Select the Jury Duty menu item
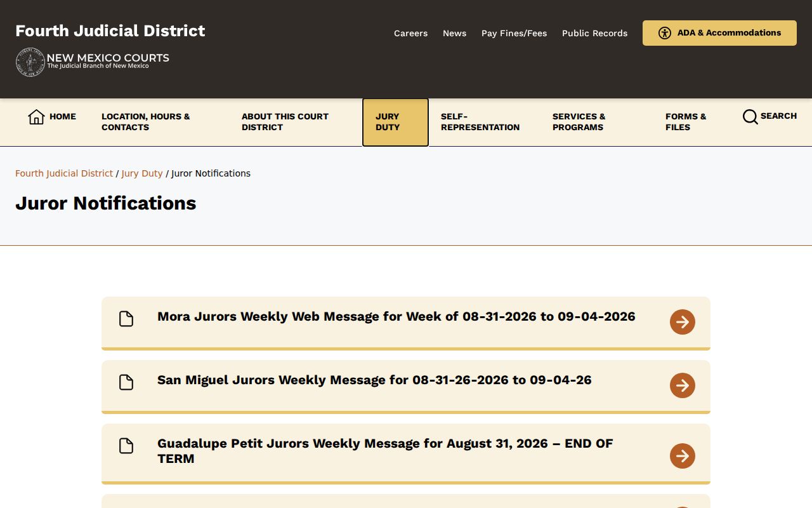This screenshot has height=508, width=812. click(395, 122)
